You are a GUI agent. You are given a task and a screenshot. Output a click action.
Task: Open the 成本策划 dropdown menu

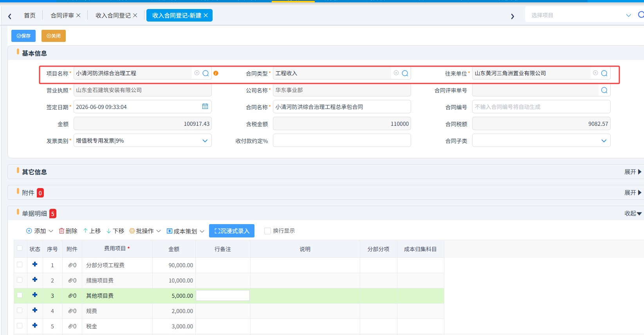(x=186, y=231)
